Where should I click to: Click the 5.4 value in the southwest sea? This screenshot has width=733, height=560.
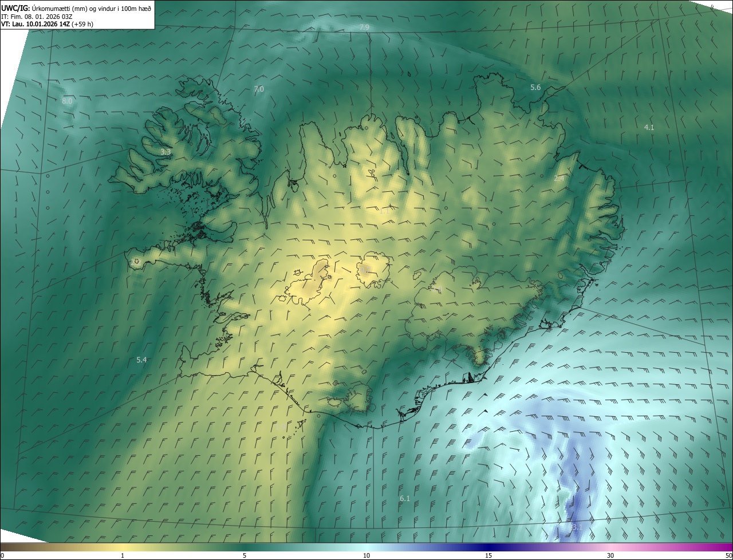point(141,360)
